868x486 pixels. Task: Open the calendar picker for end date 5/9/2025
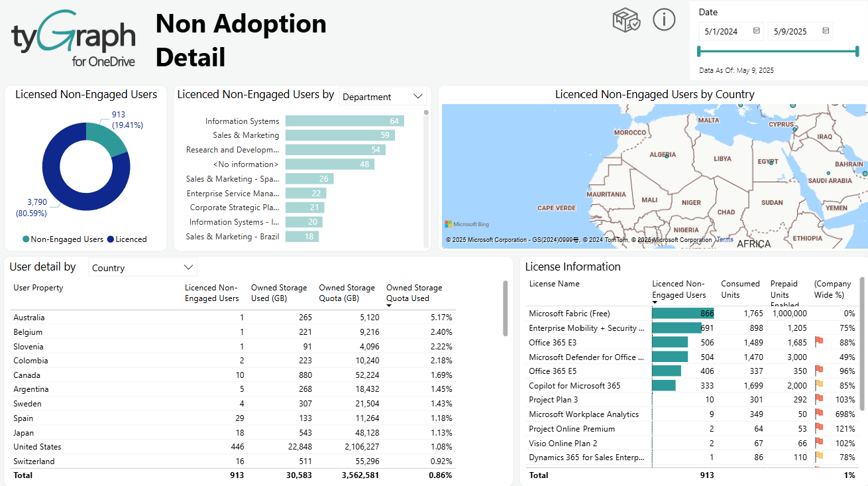(825, 30)
